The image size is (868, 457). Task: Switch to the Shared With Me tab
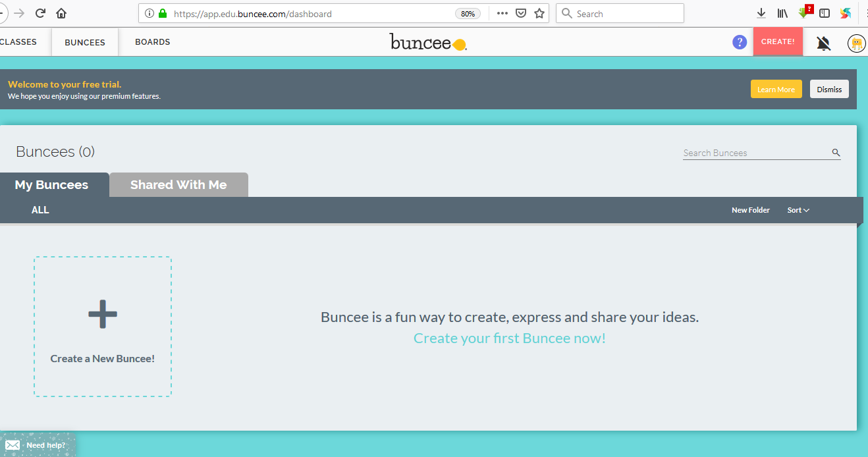click(178, 184)
